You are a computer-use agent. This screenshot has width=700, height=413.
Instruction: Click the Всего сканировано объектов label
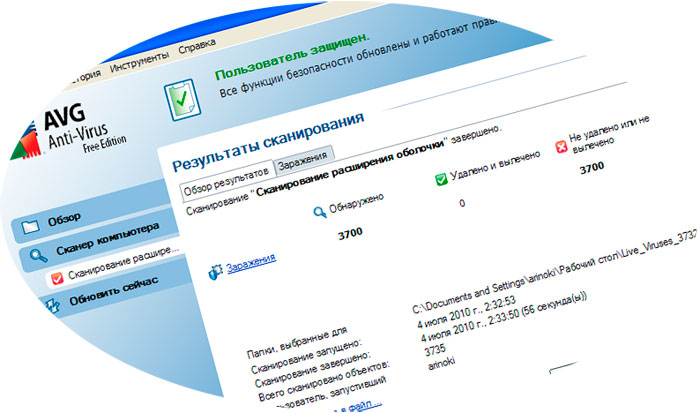[325, 382]
